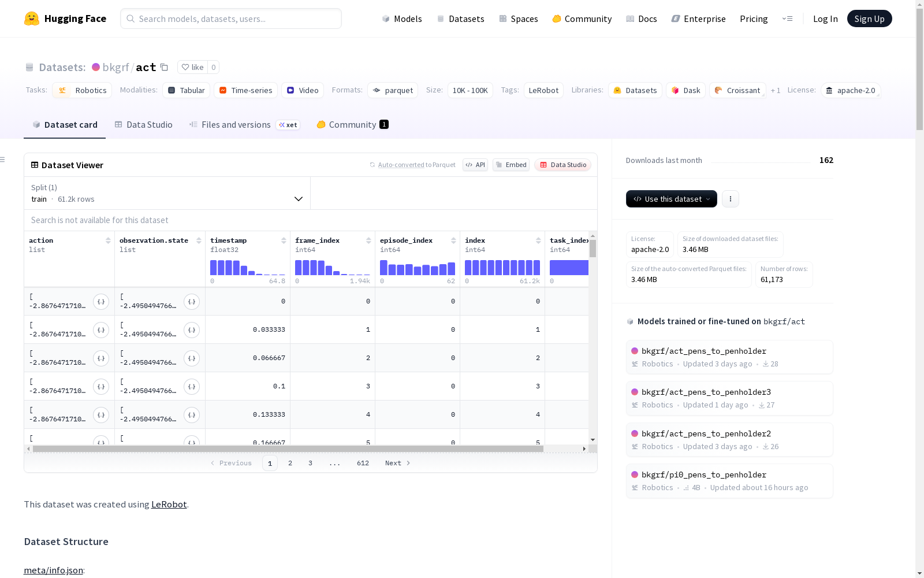Switch to the Dataset card tab
The image size is (924, 578).
pyautogui.click(x=65, y=125)
